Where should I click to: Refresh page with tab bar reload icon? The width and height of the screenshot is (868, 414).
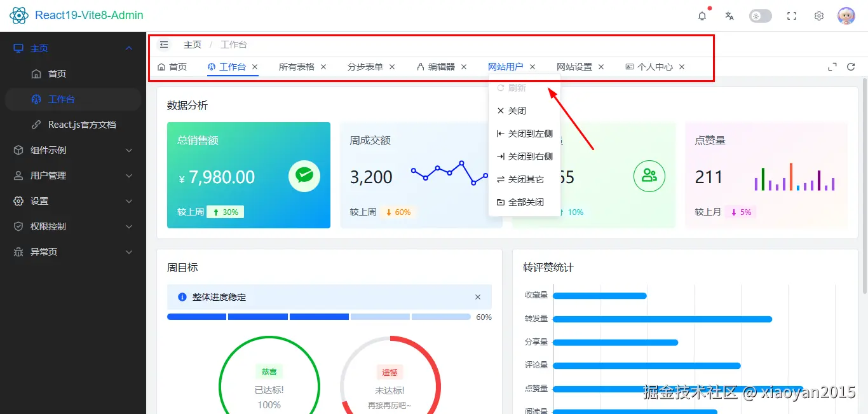[x=851, y=67]
